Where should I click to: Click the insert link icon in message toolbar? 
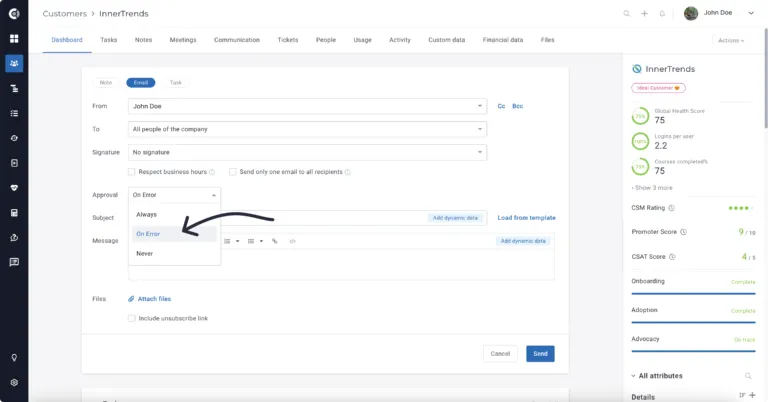coord(274,241)
